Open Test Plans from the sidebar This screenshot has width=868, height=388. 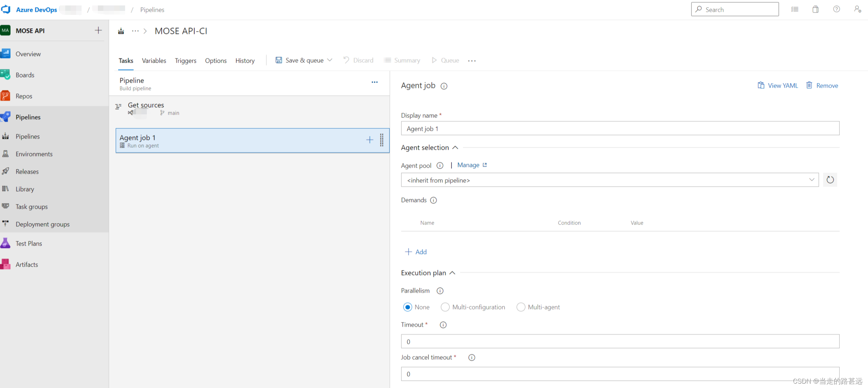(x=29, y=243)
